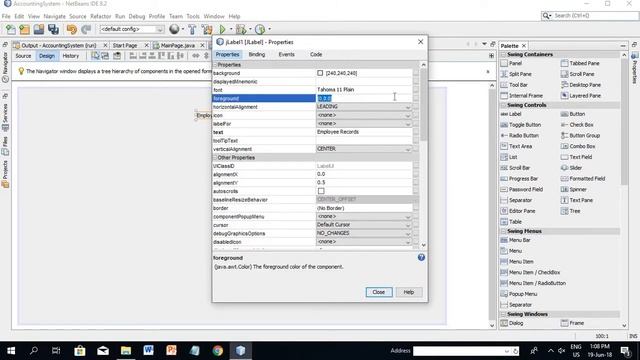Switch to the Binding tab
This screenshot has height=360, width=640.
coord(257,54)
